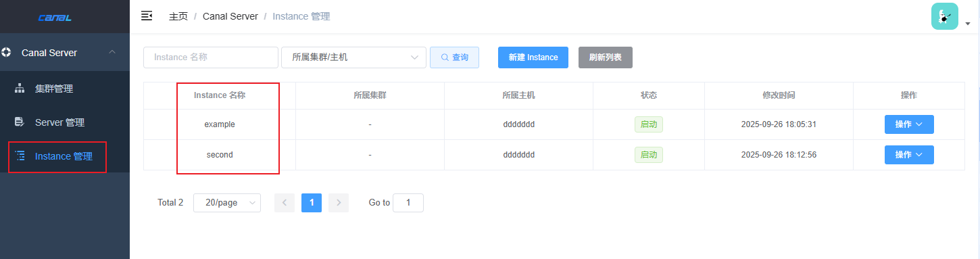Click the 2025-09-26 18:12:56 timestamp
Screen dimensions: 980x259
[779, 155]
